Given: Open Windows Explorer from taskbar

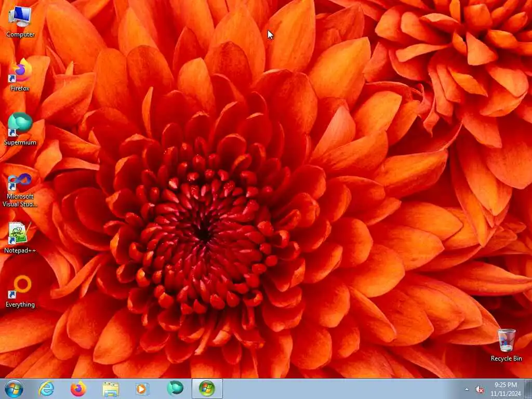Looking at the screenshot, I should click(x=110, y=389).
